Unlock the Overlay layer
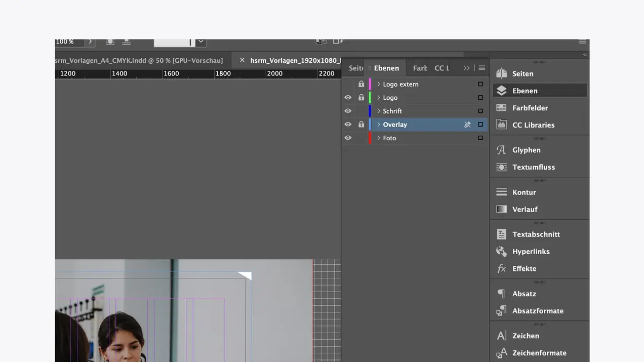The image size is (644, 362). [x=361, y=124]
